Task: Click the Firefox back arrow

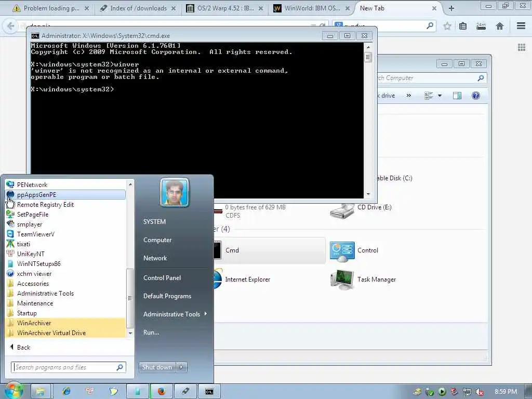Action: coord(10,26)
